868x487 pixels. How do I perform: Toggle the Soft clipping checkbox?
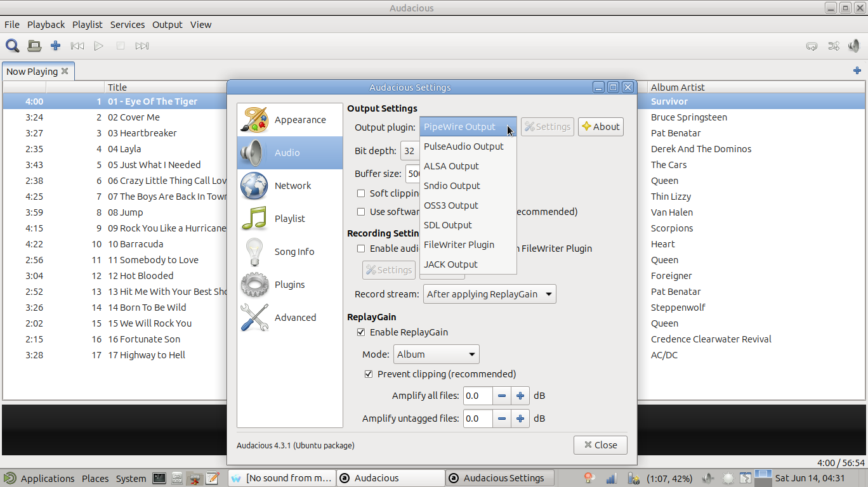361,193
